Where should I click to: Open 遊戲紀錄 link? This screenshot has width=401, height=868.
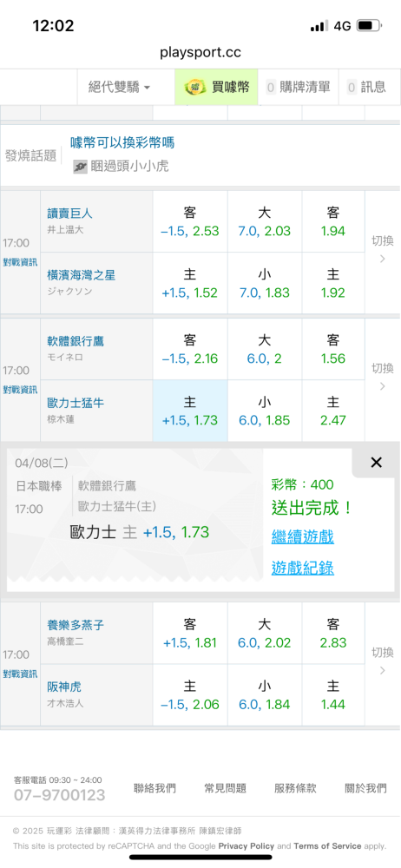click(303, 568)
